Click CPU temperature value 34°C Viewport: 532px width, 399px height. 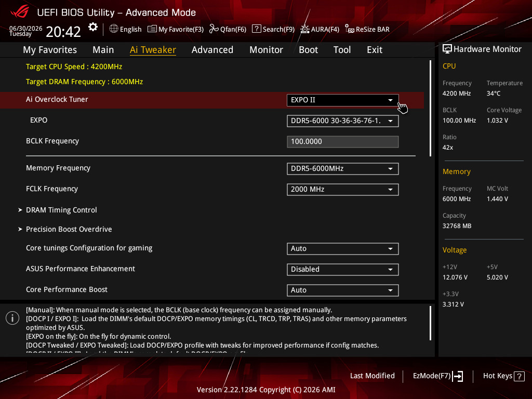(x=494, y=94)
